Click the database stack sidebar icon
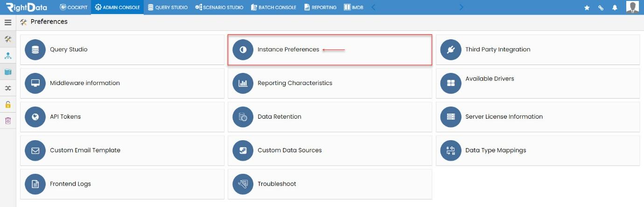 pyautogui.click(x=8, y=71)
